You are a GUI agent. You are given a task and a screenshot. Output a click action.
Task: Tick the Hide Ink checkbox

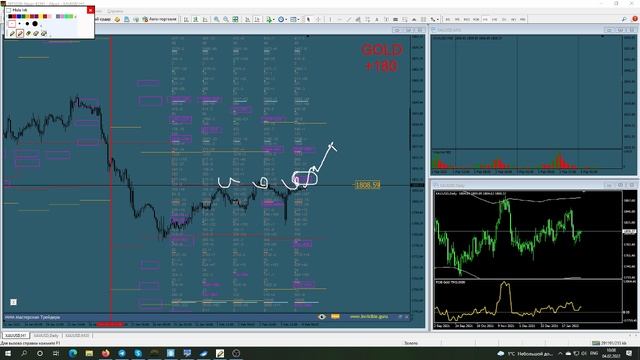8,10
